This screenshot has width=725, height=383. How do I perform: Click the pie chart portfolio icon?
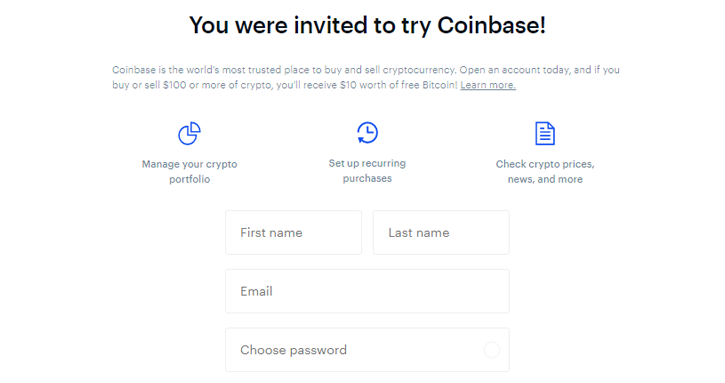point(190,134)
